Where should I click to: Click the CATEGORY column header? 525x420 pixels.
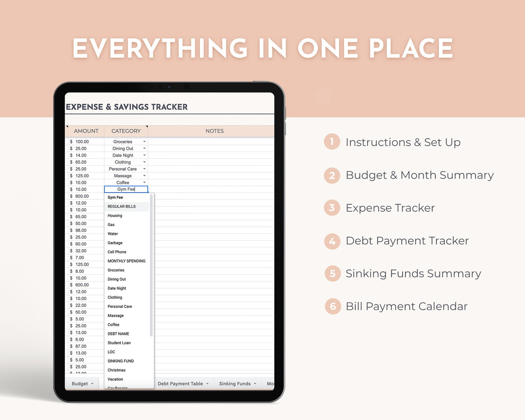click(126, 131)
